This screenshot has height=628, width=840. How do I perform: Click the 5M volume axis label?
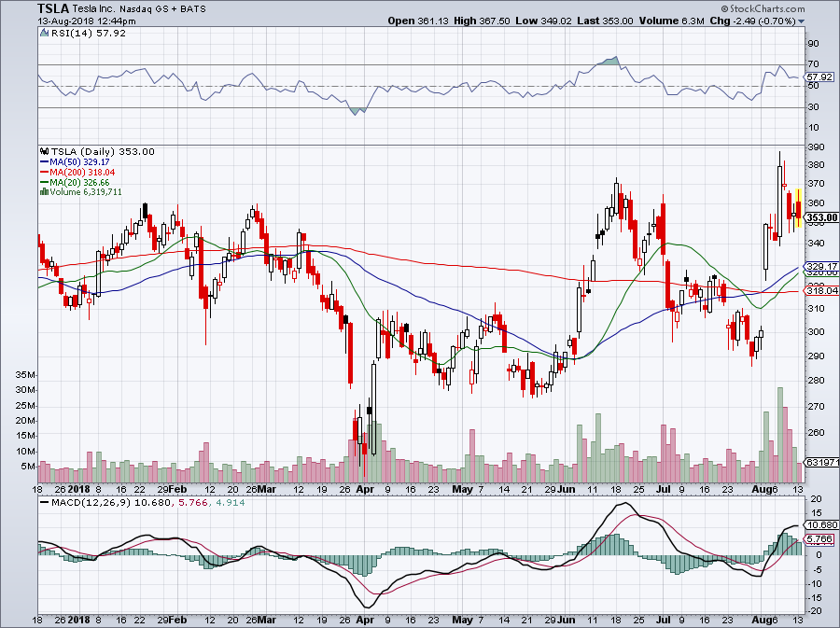pos(28,467)
